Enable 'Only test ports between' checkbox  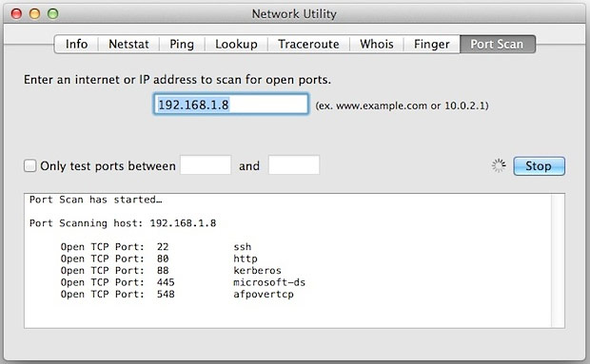29,165
